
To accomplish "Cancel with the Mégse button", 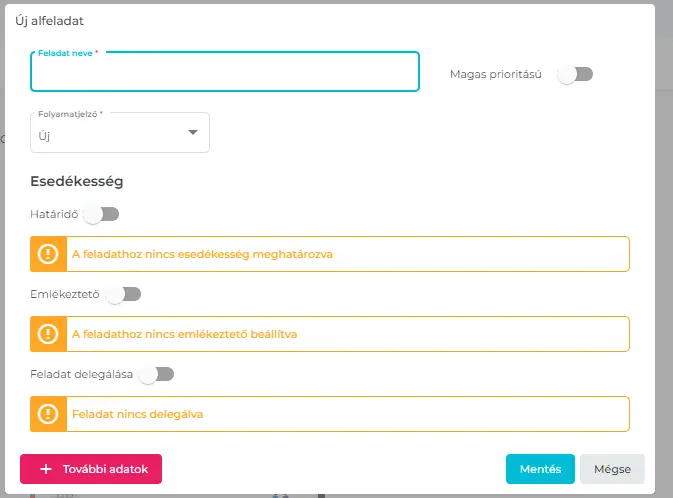I will [612, 469].
